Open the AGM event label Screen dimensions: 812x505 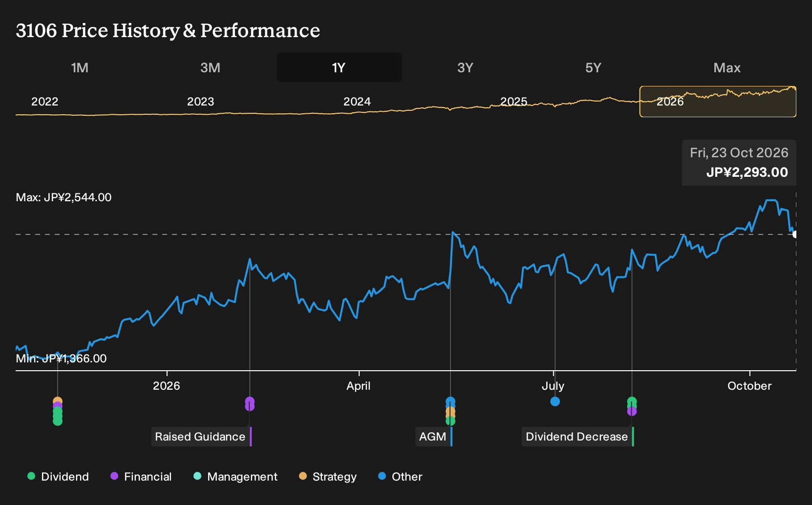point(433,437)
